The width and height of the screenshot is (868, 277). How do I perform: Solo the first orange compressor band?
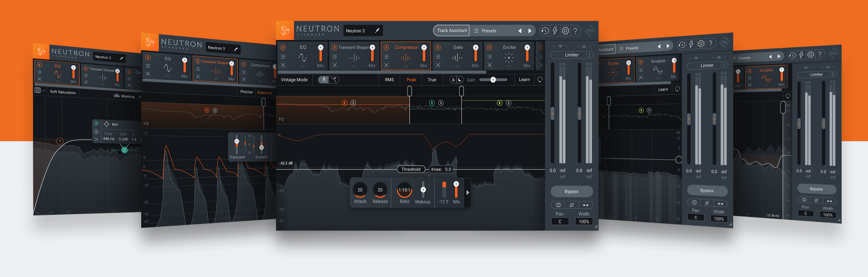point(353,103)
